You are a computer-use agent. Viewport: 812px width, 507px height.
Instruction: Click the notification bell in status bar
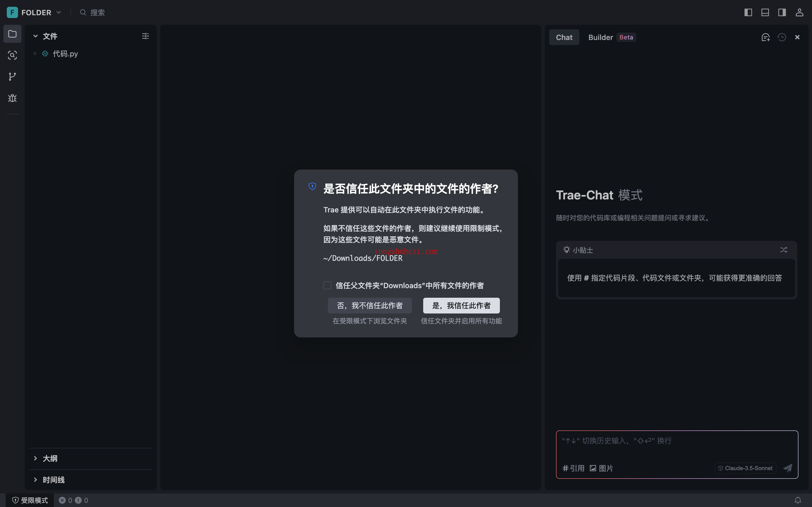(798, 500)
